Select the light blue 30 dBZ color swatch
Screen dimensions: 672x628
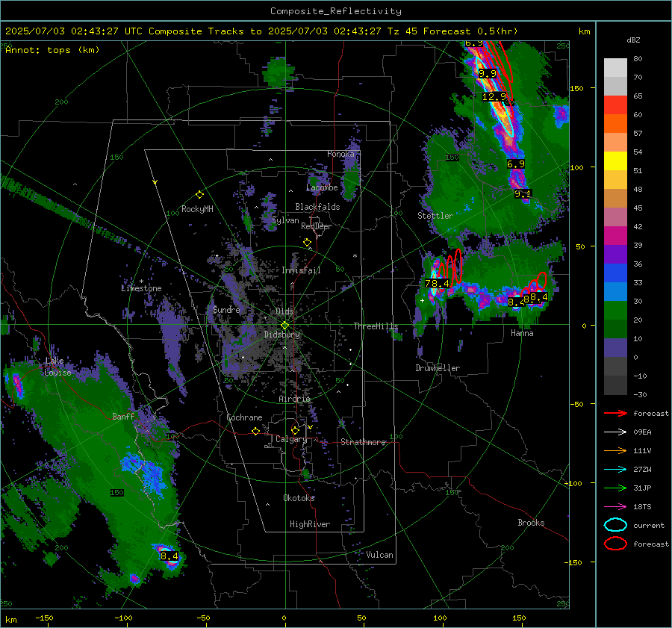point(615,292)
